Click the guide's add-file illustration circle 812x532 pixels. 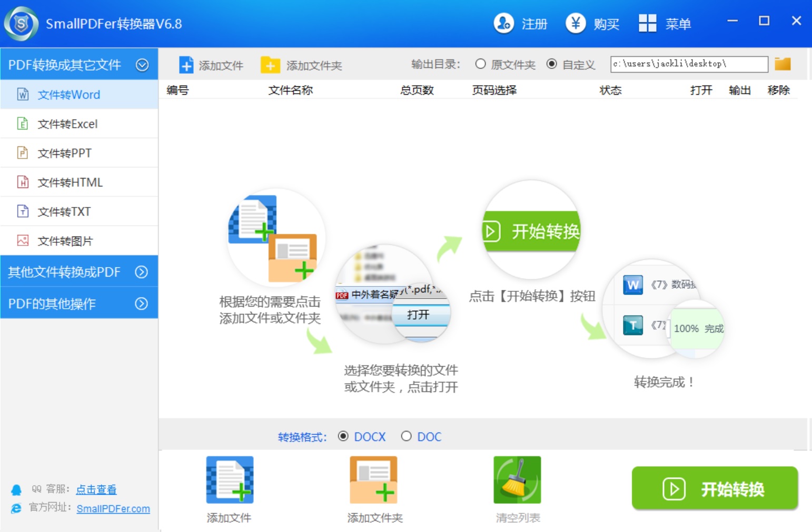coord(276,238)
